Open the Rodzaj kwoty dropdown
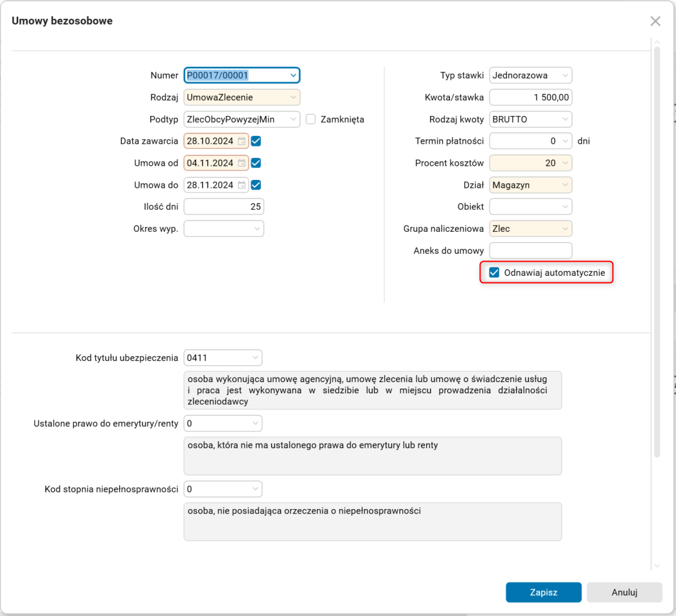Image resolution: width=676 pixels, height=616 pixels. click(566, 119)
